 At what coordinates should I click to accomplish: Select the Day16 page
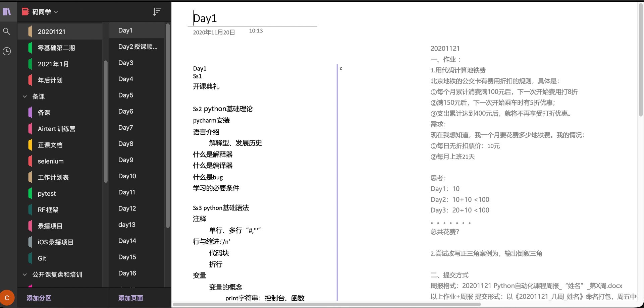(137, 273)
